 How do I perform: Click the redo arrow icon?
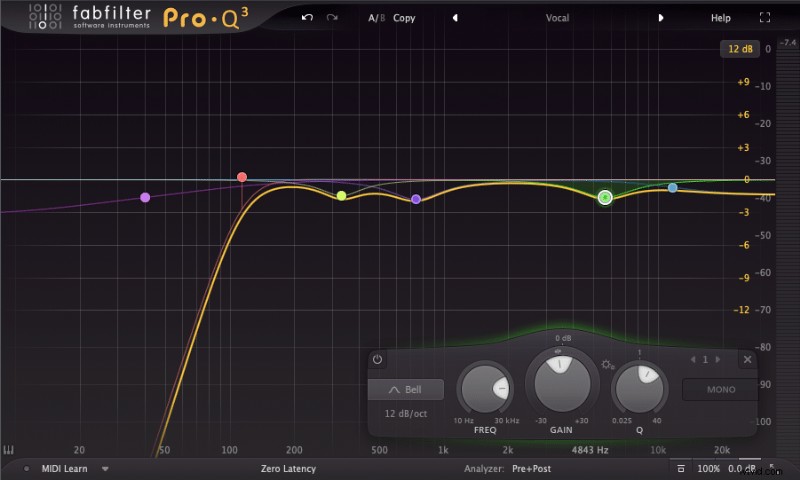pos(332,17)
